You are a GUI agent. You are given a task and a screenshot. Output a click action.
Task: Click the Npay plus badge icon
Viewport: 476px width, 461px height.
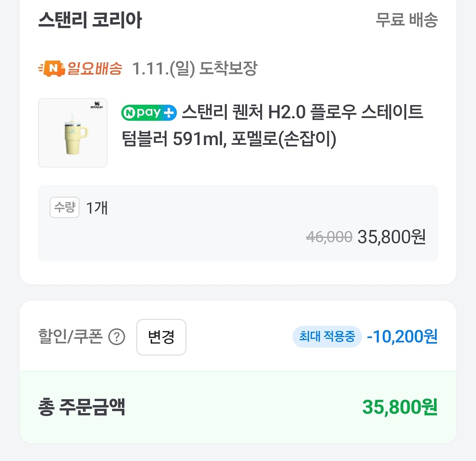coord(149,113)
